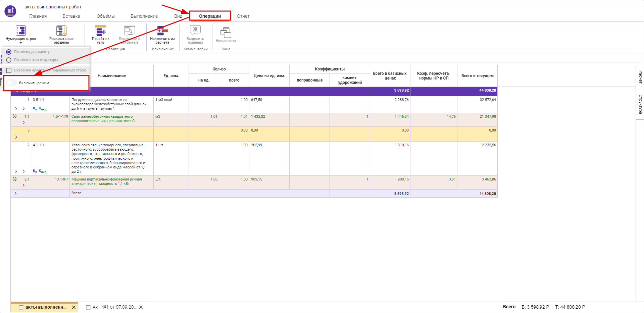This screenshot has height=313, width=644.
Task: Click the application logo icon at top-left
Action: coord(10,11)
